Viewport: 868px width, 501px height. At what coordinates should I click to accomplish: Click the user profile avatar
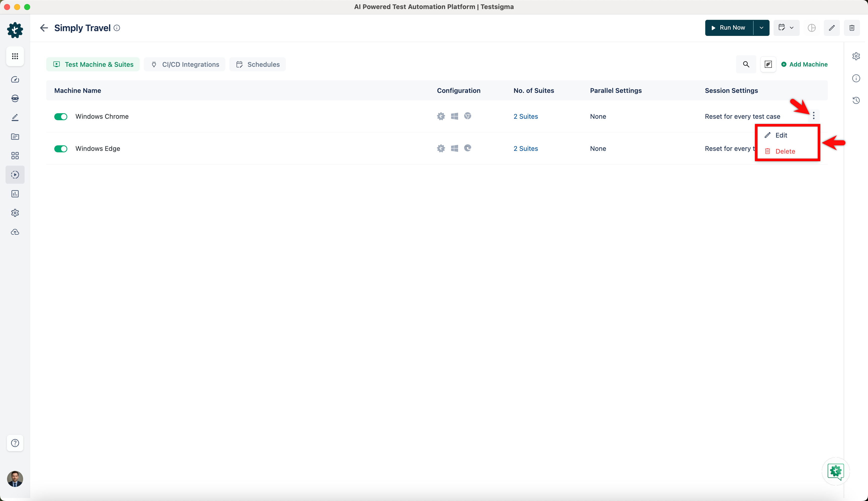[x=15, y=479]
